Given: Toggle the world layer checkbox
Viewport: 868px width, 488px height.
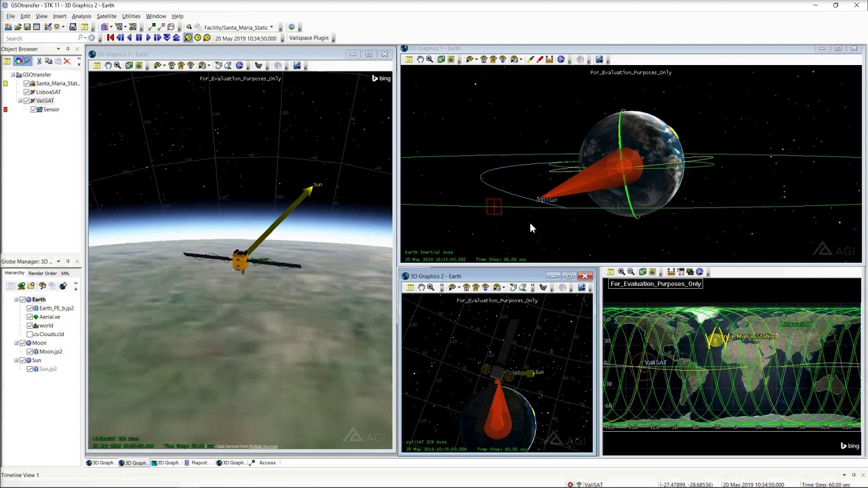Looking at the screenshot, I should tap(30, 326).
